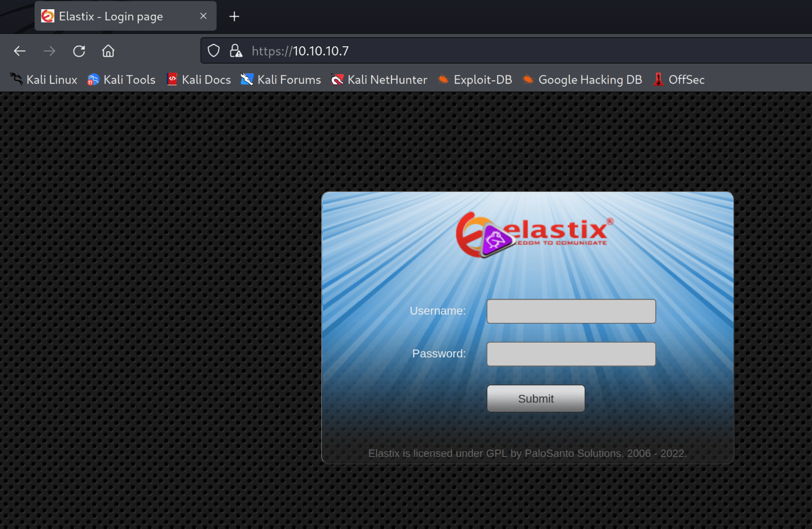Open the Kali Linux bookmark
This screenshot has width=812, height=529.
[43, 80]
